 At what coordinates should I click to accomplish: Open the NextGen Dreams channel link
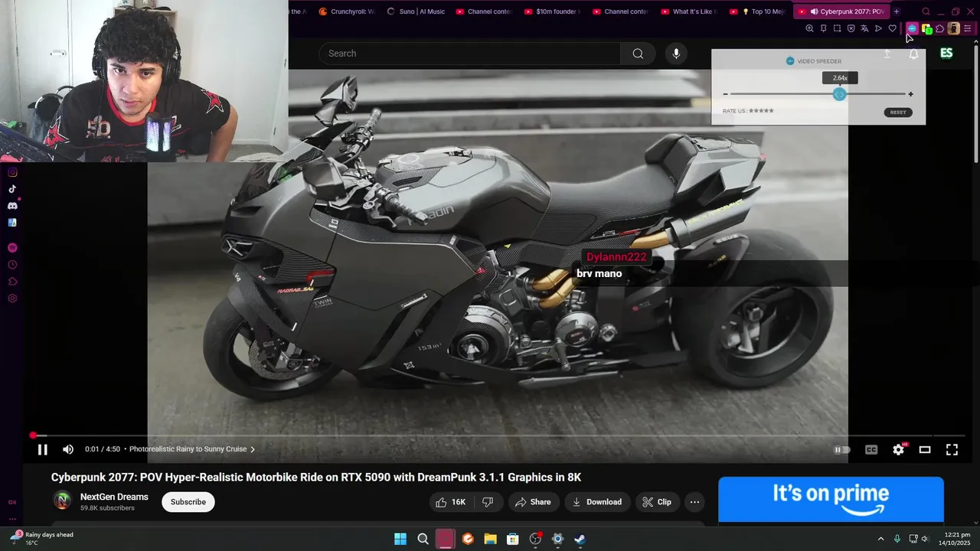[x=114, y=497]
